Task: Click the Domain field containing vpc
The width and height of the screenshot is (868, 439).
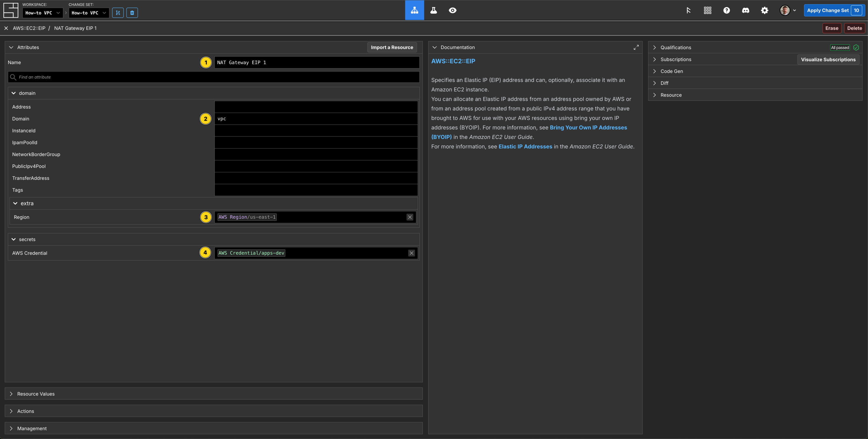Action: pos(316,118)
